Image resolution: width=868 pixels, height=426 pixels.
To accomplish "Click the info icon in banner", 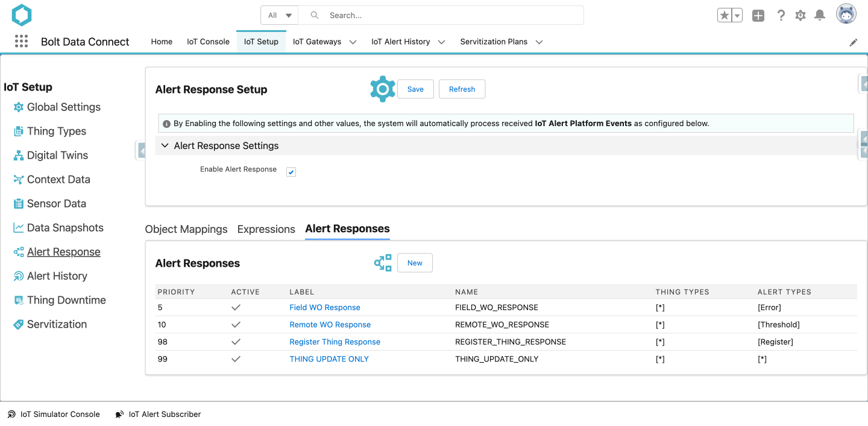I will (166, 124).
